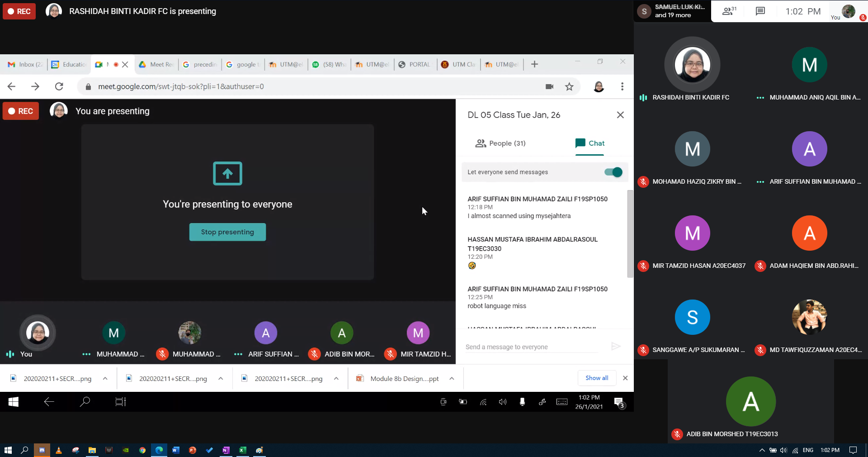Switch to the People (31) tab
Image resolution: width=868 pixels, height=457 pixels.
(500, 143)
